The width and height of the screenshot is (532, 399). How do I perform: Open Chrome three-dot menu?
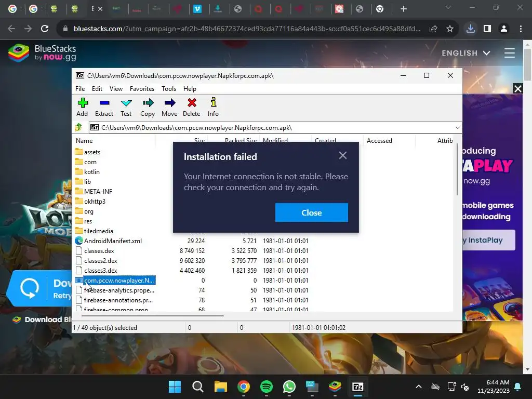coord(521,29)
